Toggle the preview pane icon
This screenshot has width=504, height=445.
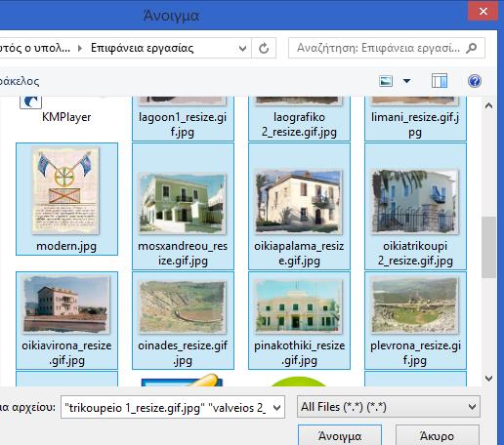pyautogui.click(x=440, y=81)
